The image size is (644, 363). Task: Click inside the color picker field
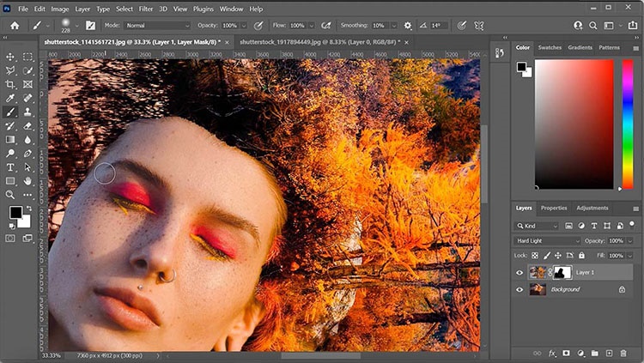(574, 124)
